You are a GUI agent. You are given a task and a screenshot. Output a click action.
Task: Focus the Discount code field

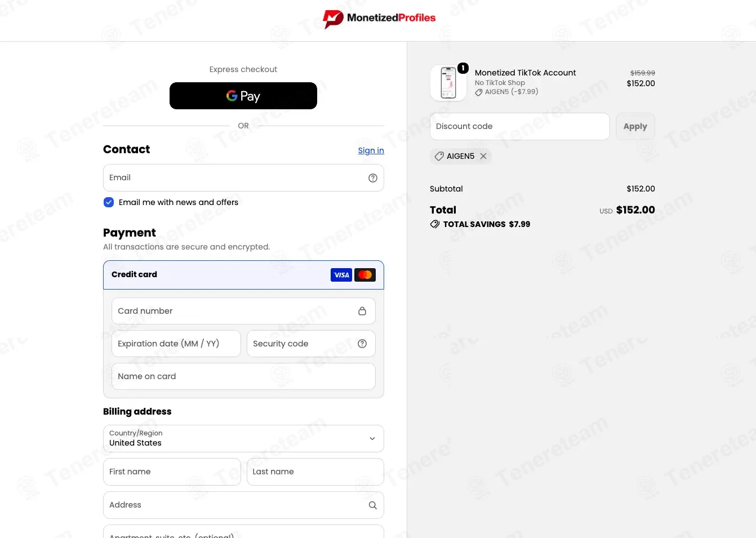tap(520, 126)
